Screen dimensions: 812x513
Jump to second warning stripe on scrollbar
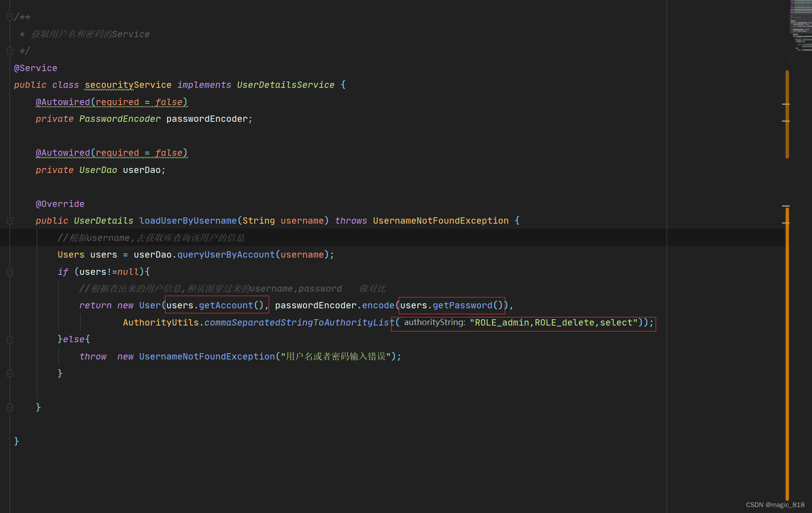point(786,121)
